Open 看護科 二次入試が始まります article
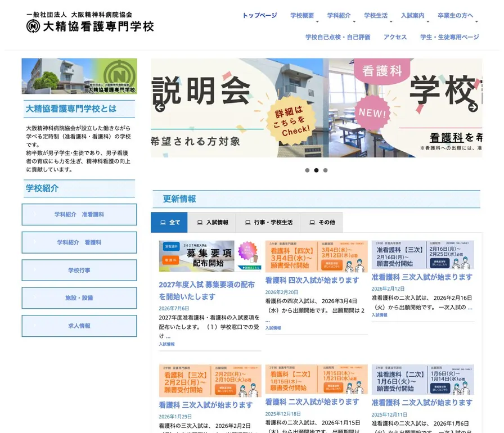This screenshot has width=504, height=433. point(312,402)
